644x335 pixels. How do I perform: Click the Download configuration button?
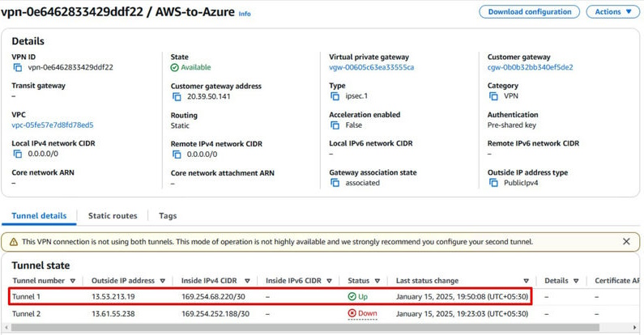pos(530,12)
